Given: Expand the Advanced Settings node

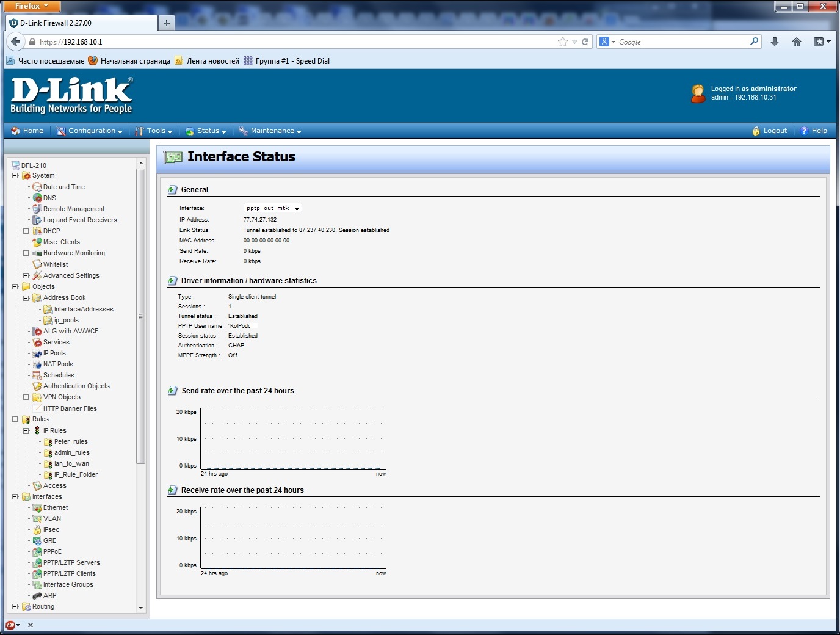Looking at the screenshot, I should [x=26, y=275].
